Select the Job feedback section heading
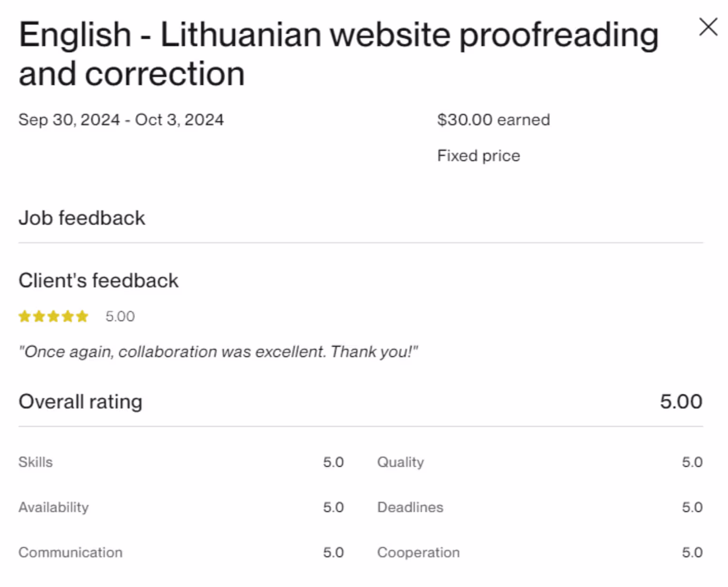 coord(82,218)
